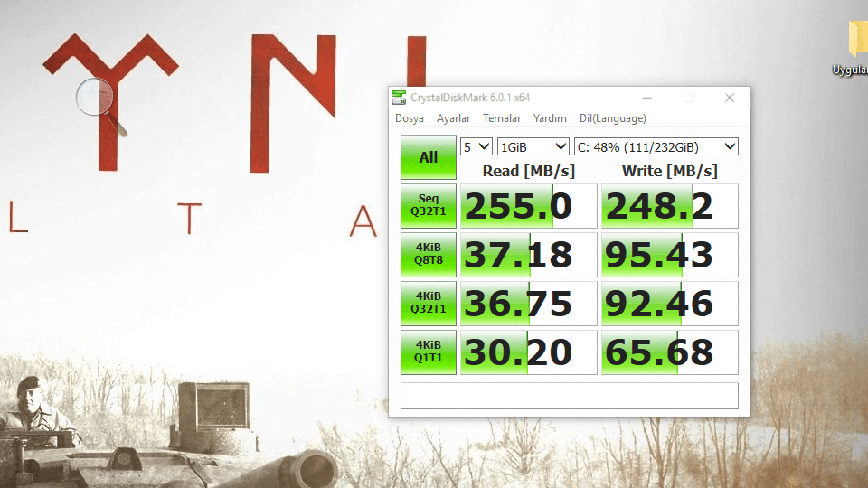
Task: Click the empty comment text field
Action: 569,396
